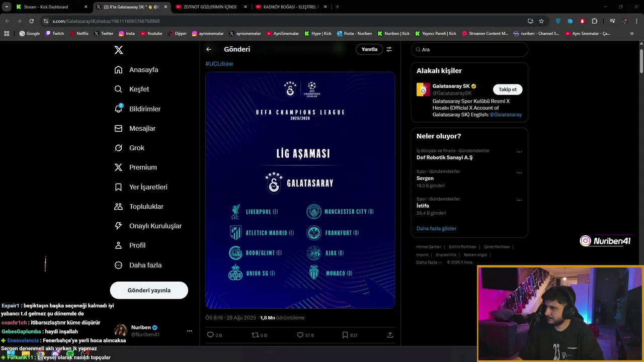
Task: Click the Ara search field
Action: [x=469, y=50]
